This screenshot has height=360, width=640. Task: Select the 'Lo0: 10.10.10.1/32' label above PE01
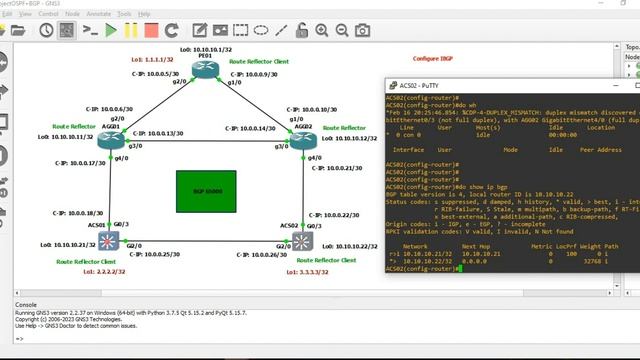click(206, 49)
